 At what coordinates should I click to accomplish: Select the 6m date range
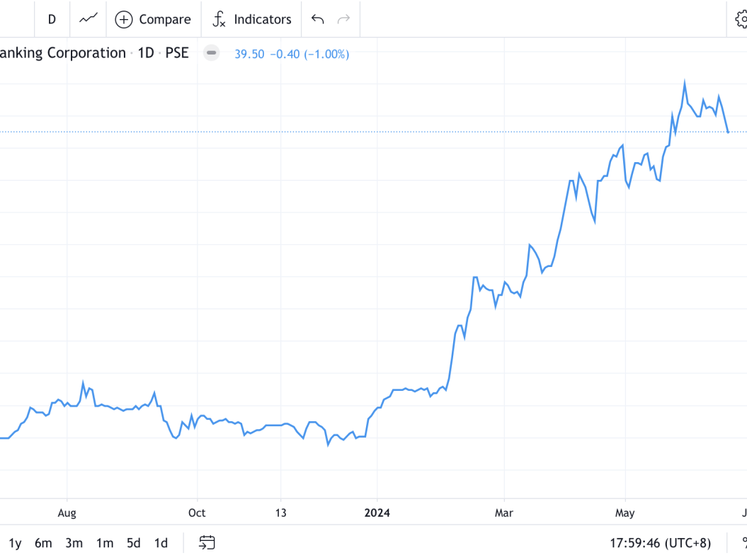43,542
